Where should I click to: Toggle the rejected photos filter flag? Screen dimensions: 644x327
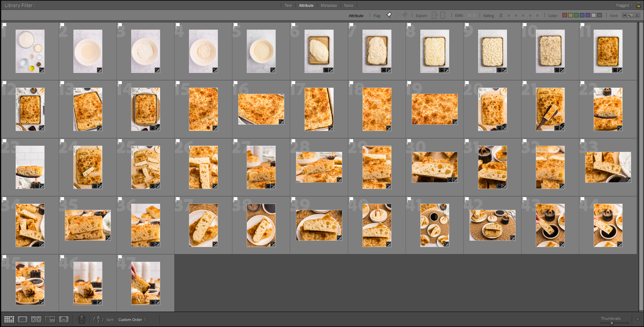405,15
